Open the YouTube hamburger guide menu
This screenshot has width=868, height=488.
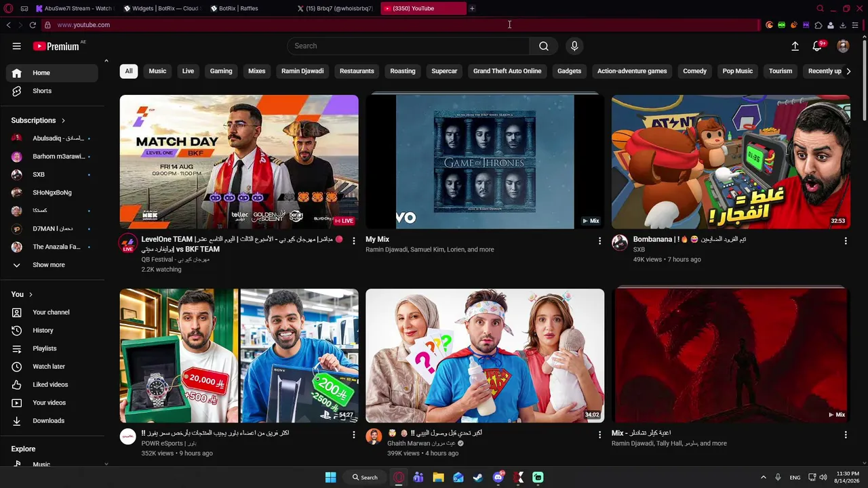click(16, 46)
